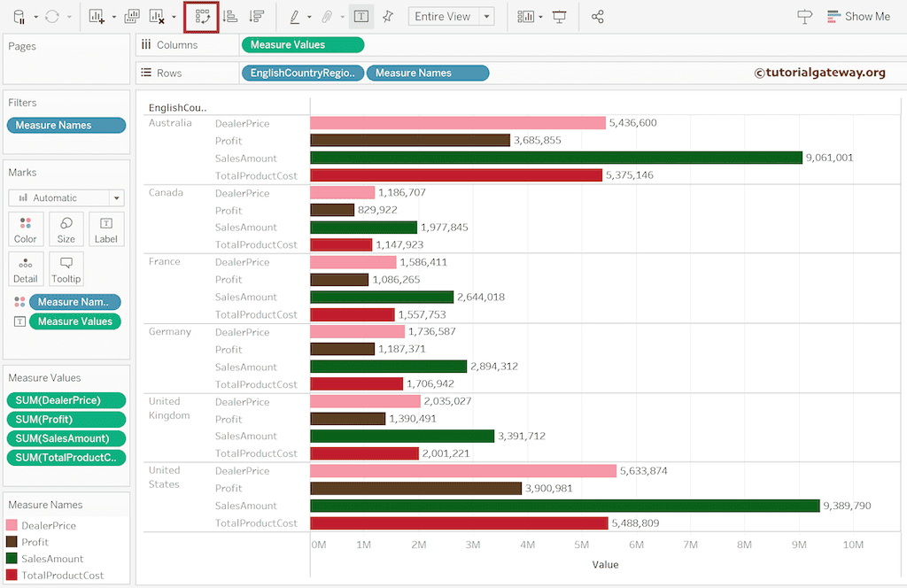907x588 pixels.
Task: Click the Sort Ascending toolbar icon
Action: point(230,16)
